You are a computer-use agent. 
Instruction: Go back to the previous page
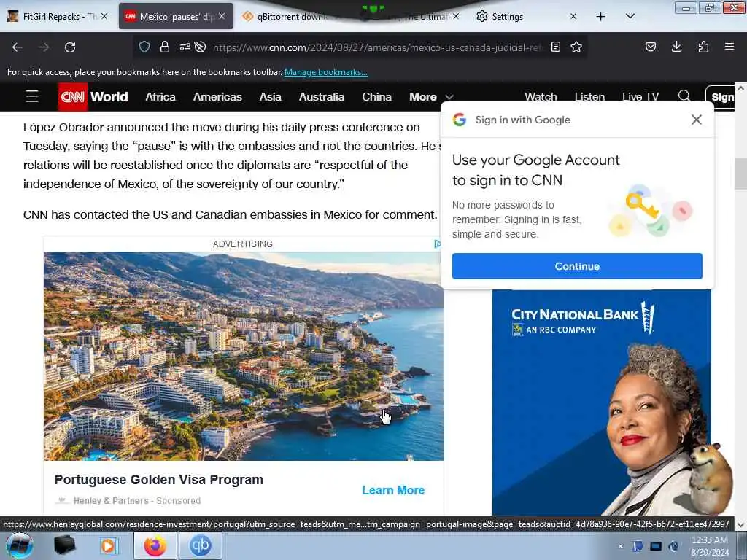point(18,47)
